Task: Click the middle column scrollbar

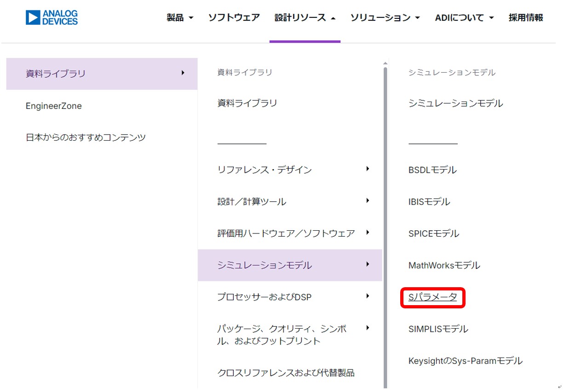Action: pyautogui.click(x=385, y=207)
